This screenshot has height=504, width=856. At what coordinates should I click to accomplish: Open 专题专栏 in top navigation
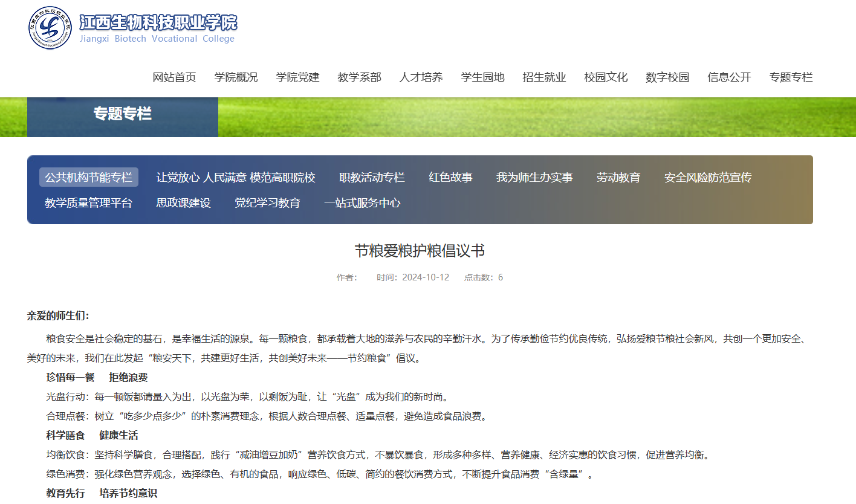[x=791, y=77]
